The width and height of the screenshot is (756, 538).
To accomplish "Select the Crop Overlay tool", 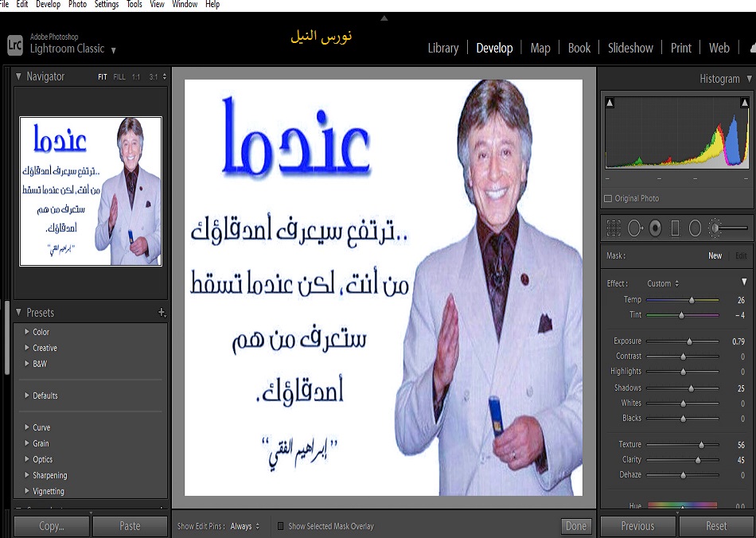I will [x=614, y=228].
